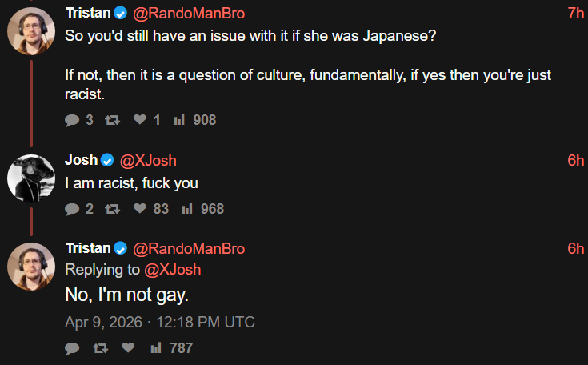Click Josh's display name

[x=81, y=160]
